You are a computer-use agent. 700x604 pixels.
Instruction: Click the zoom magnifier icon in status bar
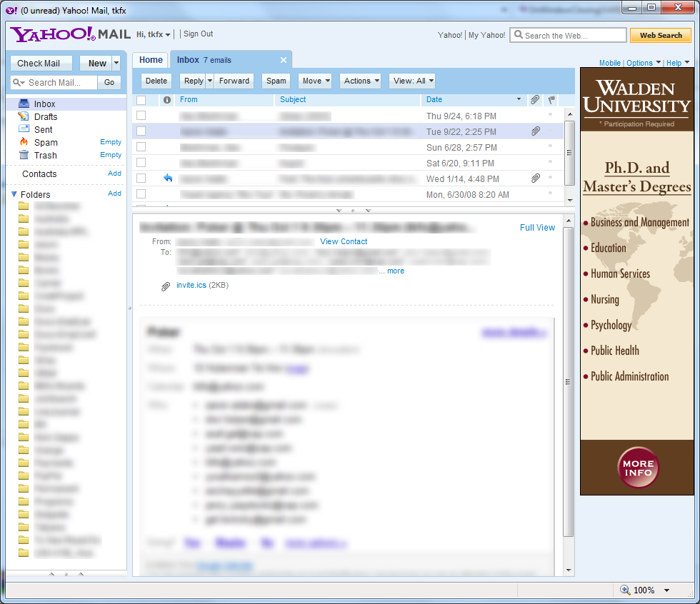point(625,590)
